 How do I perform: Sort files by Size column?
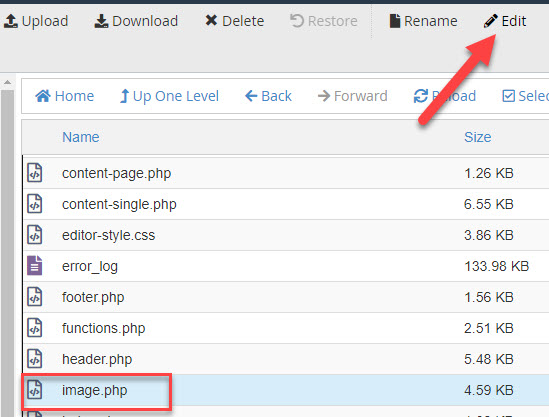click(478, 137)
